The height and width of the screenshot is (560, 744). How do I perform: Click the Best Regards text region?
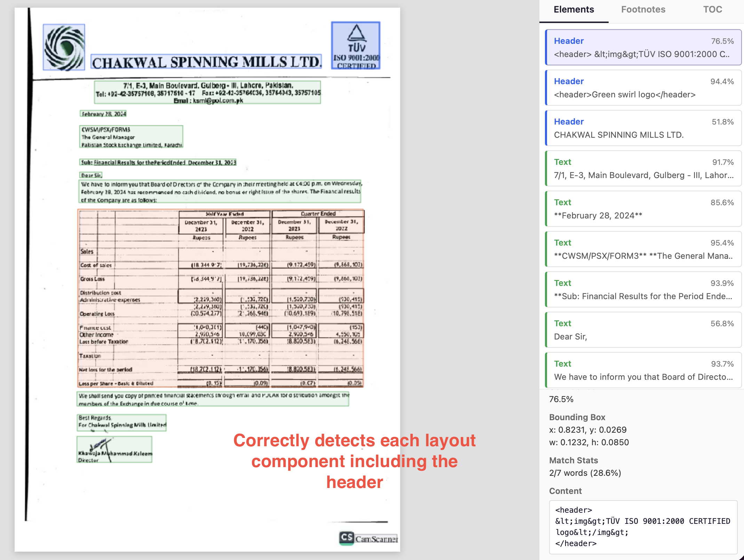click(x=121, y=422)
